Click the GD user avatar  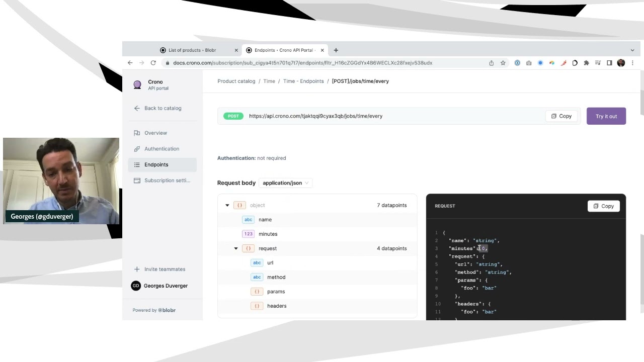(136, 286)
